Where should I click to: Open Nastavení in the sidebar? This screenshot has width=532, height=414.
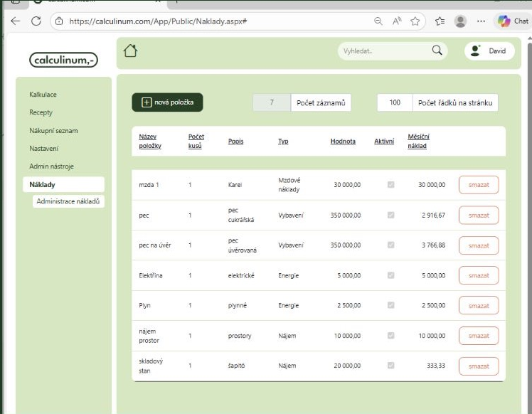[x=43, y=148]
